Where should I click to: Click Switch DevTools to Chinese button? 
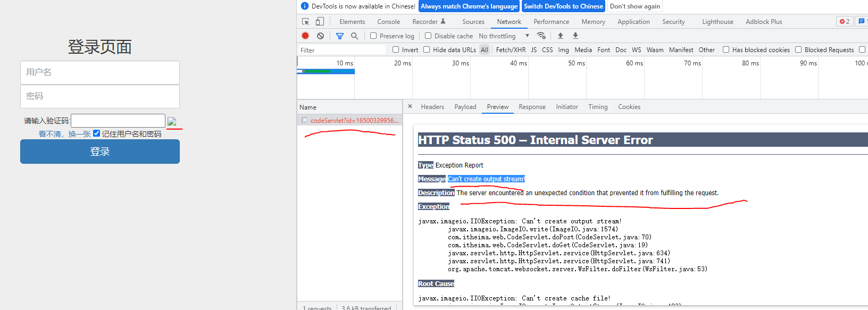coord(563,6)
